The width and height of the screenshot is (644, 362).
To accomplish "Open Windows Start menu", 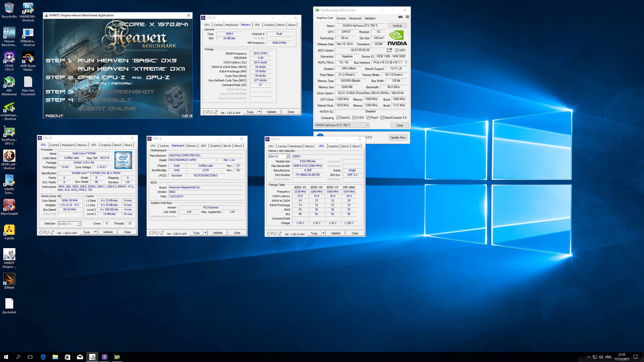I will (6, 357).
